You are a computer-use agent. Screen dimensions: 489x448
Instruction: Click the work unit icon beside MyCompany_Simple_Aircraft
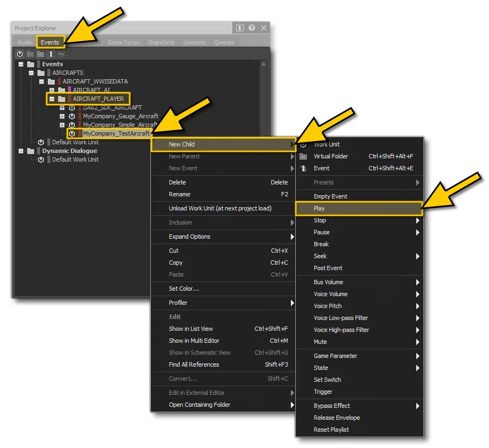(72, 125)
